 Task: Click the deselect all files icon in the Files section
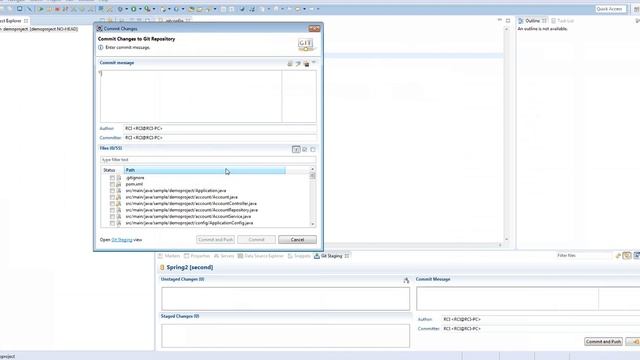pos(313,149)
